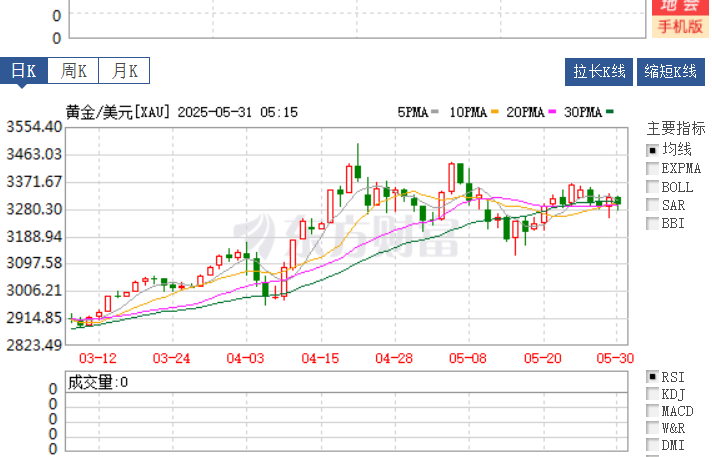The height and width of the screenshot is (457, 712).
Task: Click the 04-15 date axis label
Action: click(x=321, y=358)
